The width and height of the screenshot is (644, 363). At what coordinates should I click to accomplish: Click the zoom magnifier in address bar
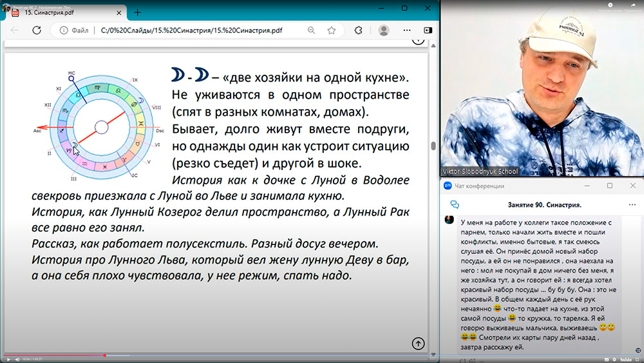(x=311, y=30)
